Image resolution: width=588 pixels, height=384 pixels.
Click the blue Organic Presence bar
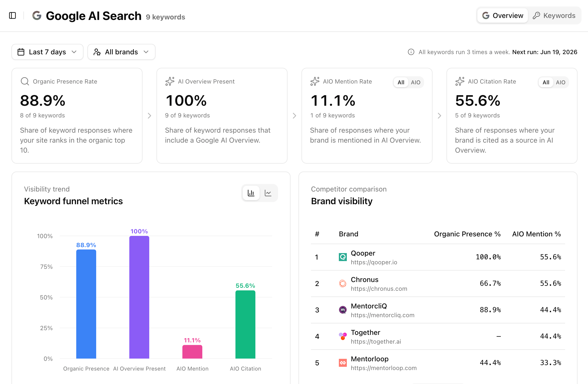tap(86, 304)
